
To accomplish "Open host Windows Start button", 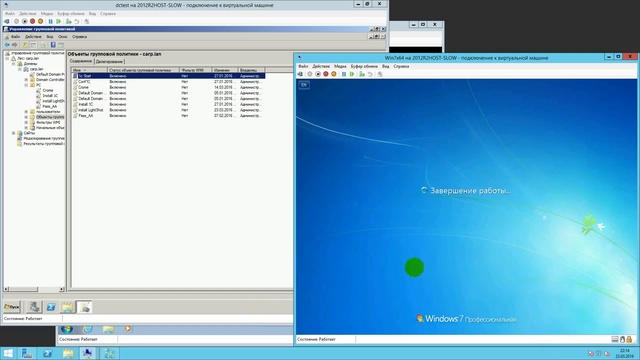I will [x=8, y=353].
